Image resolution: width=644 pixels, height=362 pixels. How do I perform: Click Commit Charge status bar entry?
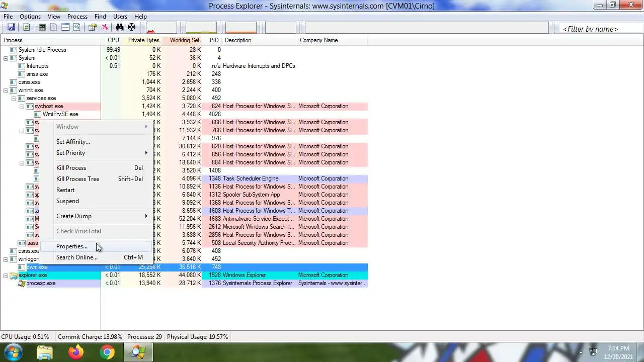(x=90, y=337)
